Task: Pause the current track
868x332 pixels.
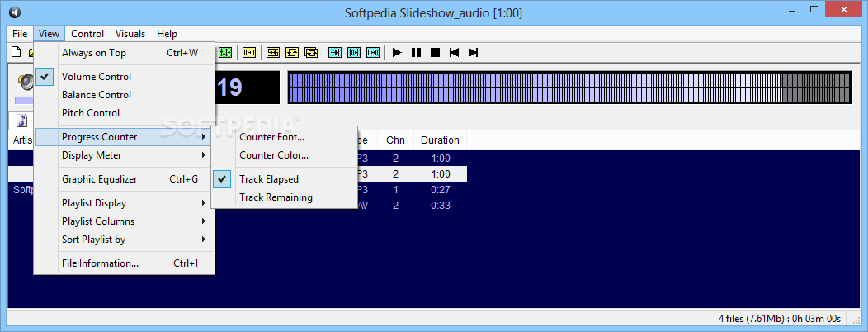Action: 416,53
